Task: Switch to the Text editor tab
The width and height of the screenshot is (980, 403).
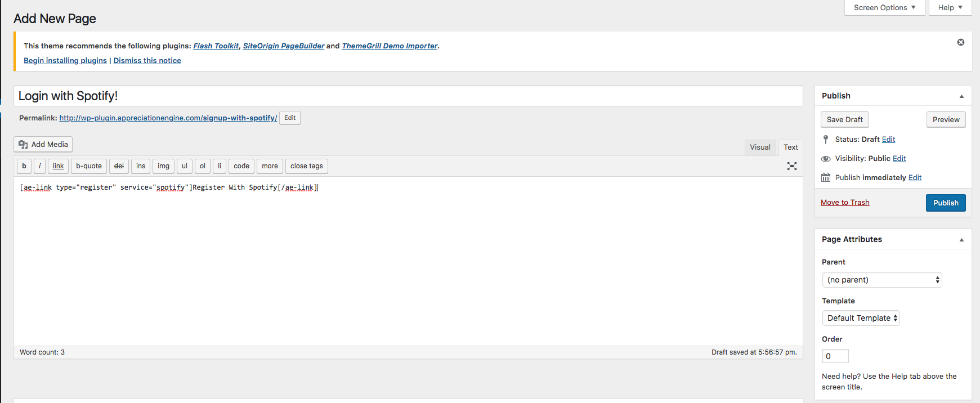Action: (791, 147)
